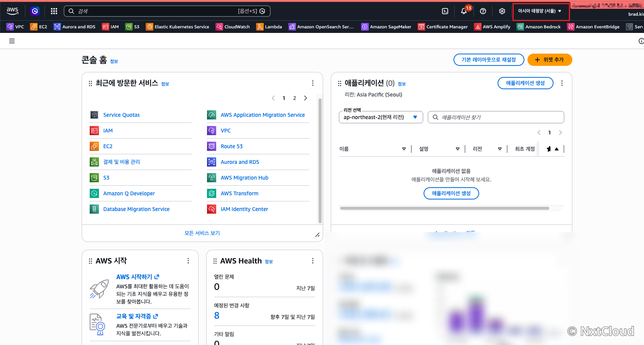Open CloudWatch from the favorites bar
644x345 pixels.
click(x=233, y=27)
